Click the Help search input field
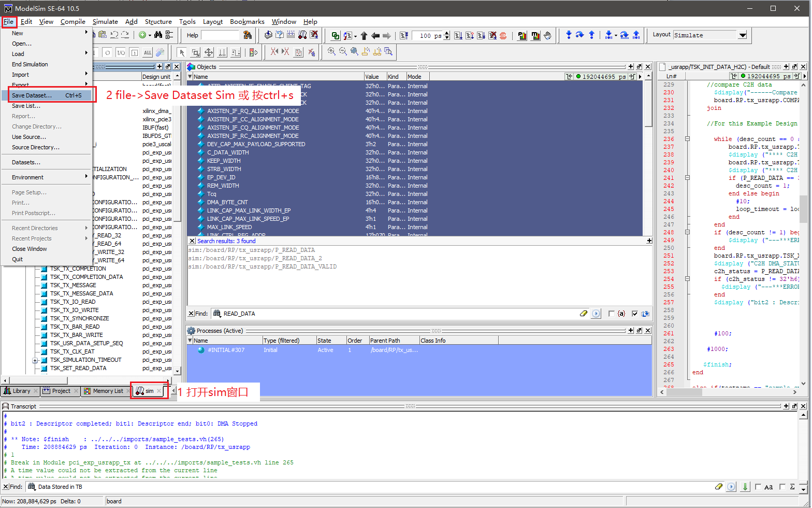The width and height of the screenshot is (812, 508). pyautogui.click(x=220, y=35)
